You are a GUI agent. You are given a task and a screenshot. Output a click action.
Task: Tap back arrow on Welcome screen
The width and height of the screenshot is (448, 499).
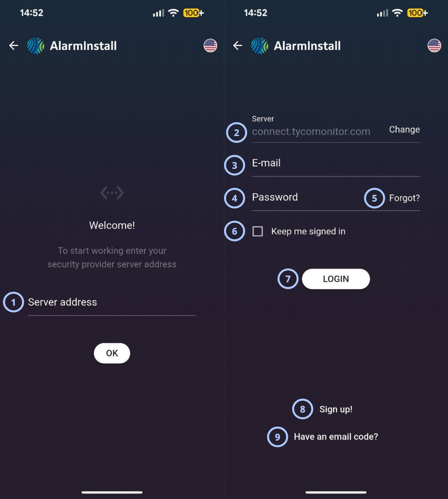[14, 46]
